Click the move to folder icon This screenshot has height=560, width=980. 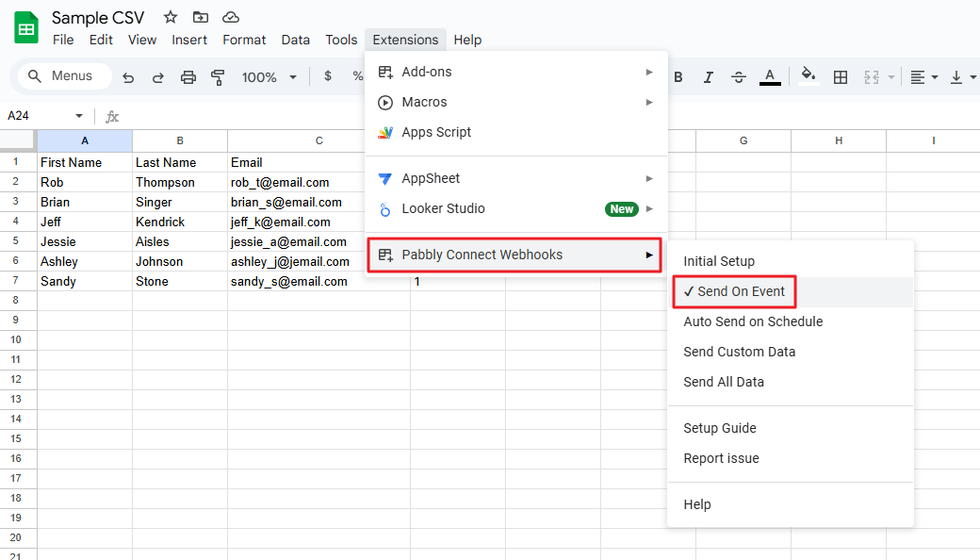tap(200, 17)
